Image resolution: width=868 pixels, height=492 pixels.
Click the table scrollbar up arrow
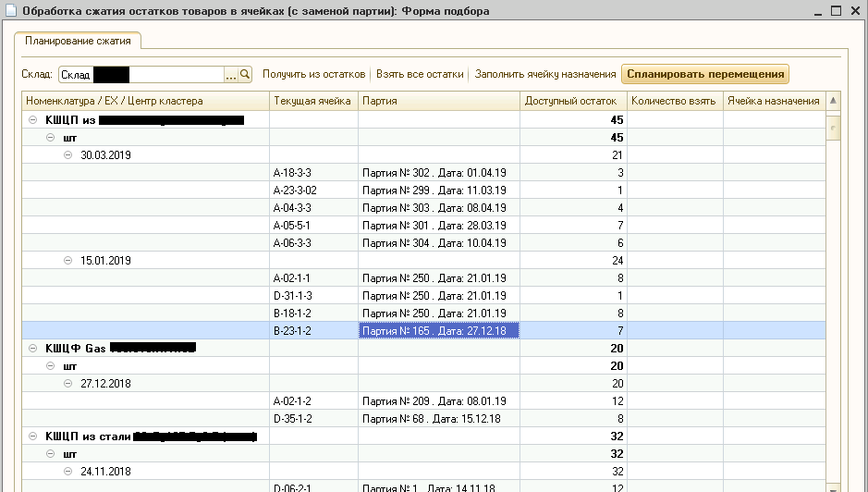click(833, 101)
